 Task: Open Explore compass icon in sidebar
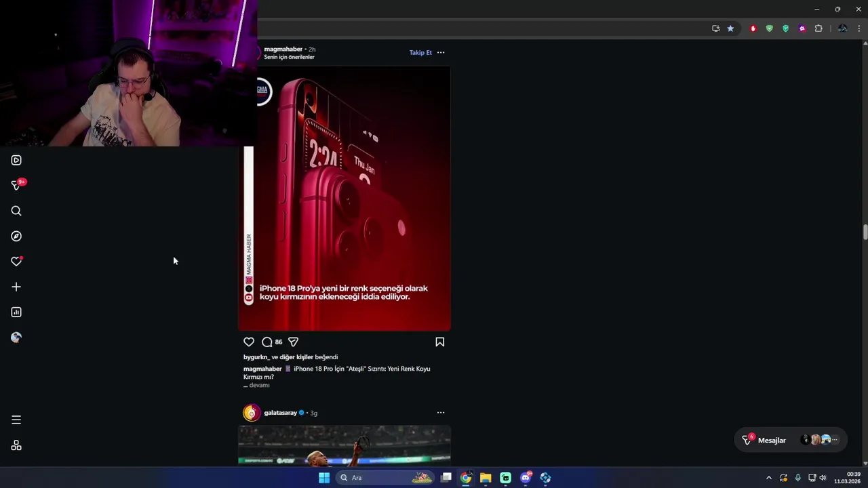click(x=16, y=236)
